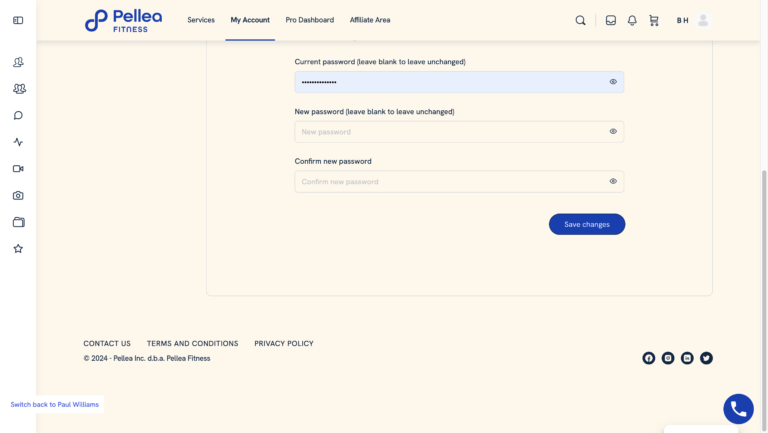Open the video camera sidebar icon

pyautogui.click(x=18, y=168)
